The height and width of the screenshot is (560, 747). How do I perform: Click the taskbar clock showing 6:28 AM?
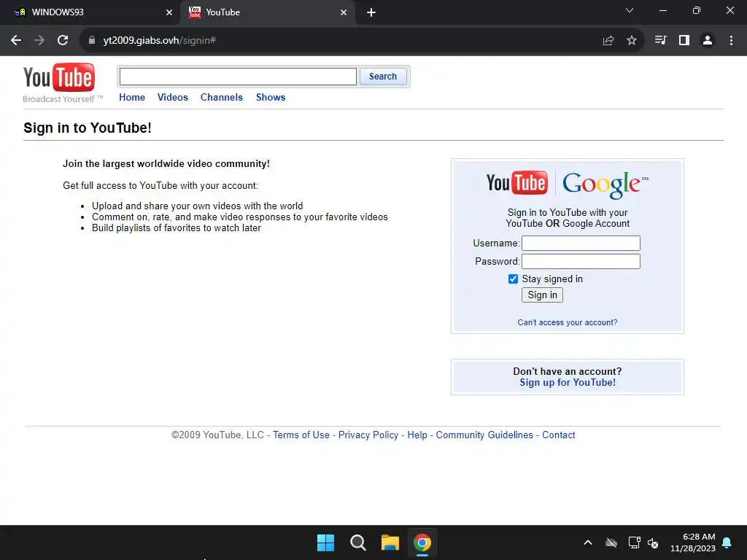(x=693, y=542)
